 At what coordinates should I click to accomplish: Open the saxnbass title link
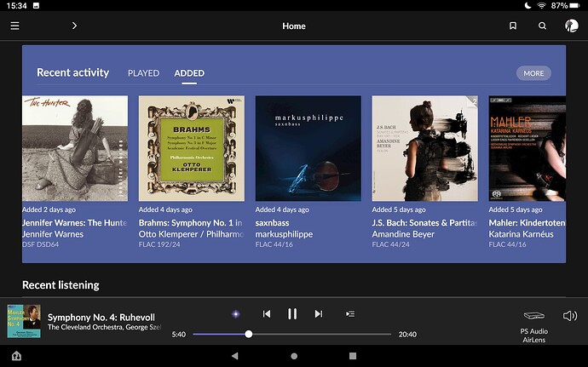[x=272, y=223]
